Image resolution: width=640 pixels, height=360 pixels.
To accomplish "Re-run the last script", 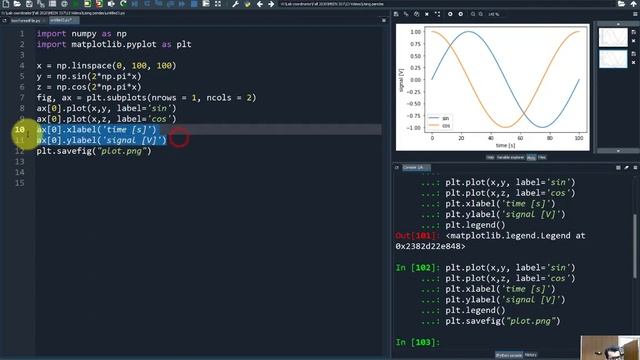I will [123, 4].
